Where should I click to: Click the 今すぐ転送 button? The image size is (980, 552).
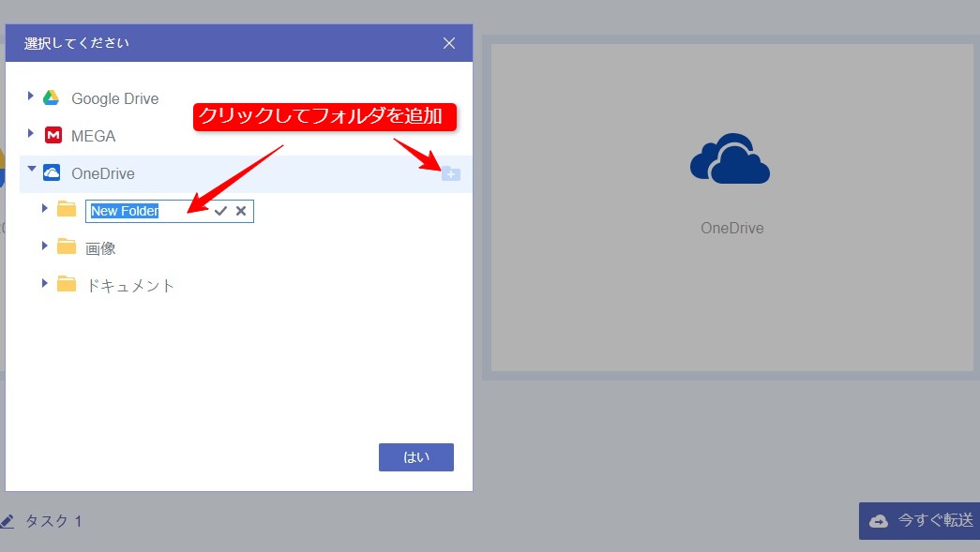[x=919, y=521]
